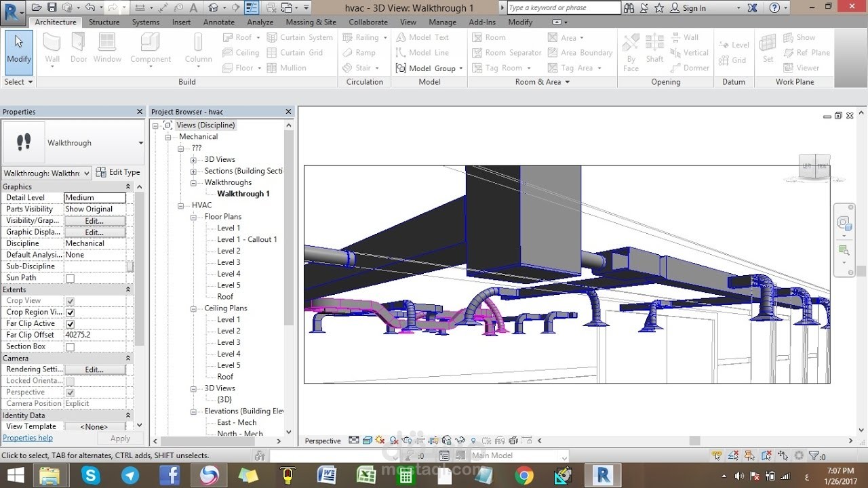This screenshot has width=868, height=488.
Task: Click the Close Hidden Windows icon
Action: (270, 7)
